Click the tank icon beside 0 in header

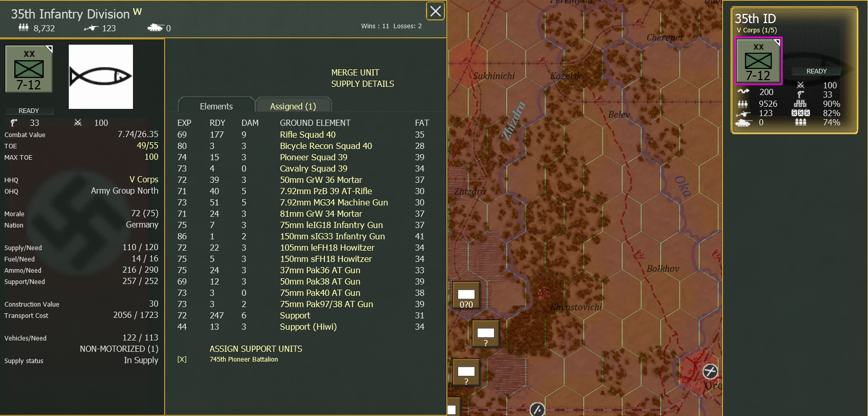click(x=155, y=28)
